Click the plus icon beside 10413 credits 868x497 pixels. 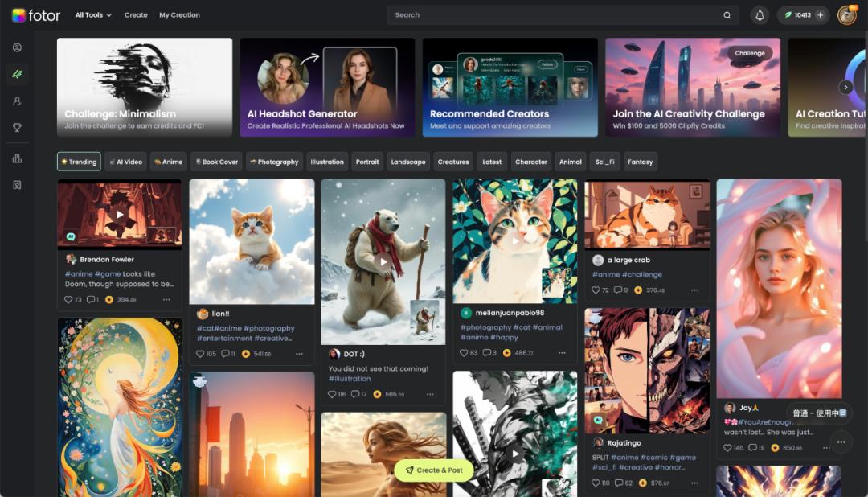pos(820,15)
